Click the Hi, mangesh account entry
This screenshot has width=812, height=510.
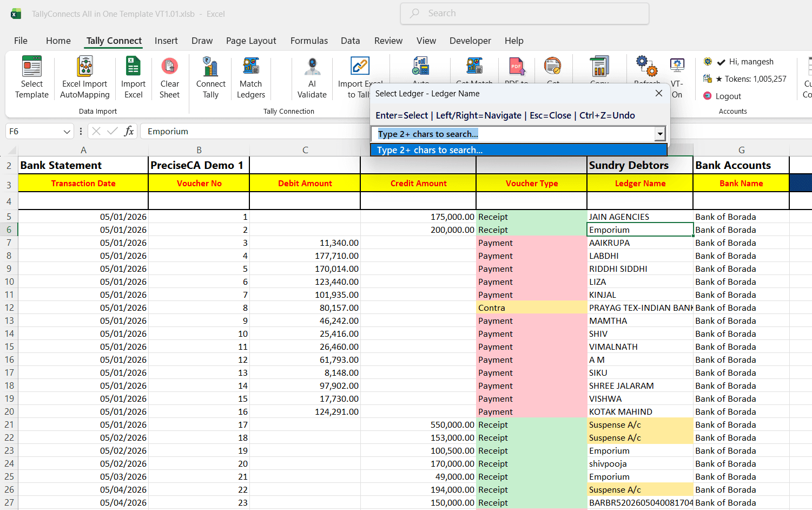(738, 62)
